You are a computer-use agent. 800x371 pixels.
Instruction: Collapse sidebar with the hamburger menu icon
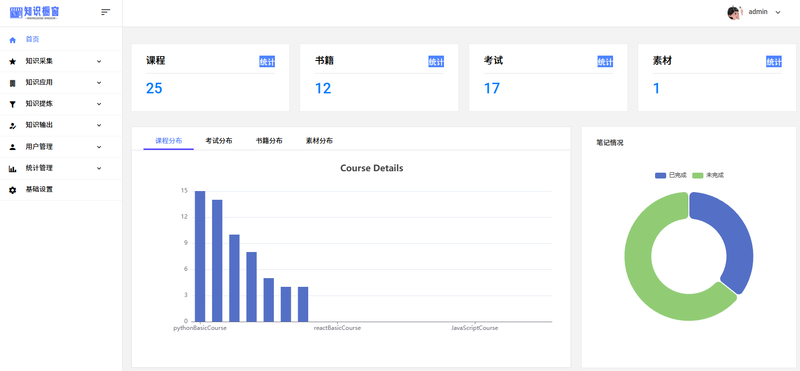pos(106,12)
